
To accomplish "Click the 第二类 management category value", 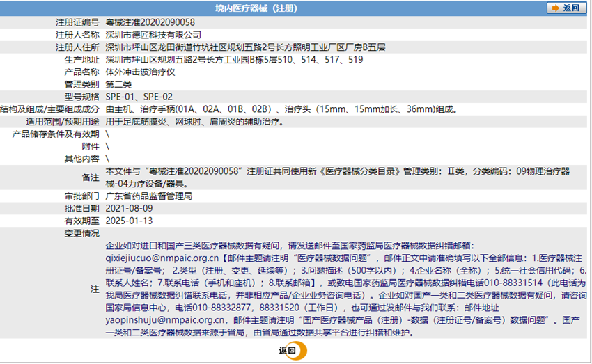I will [x=118, y=84].
